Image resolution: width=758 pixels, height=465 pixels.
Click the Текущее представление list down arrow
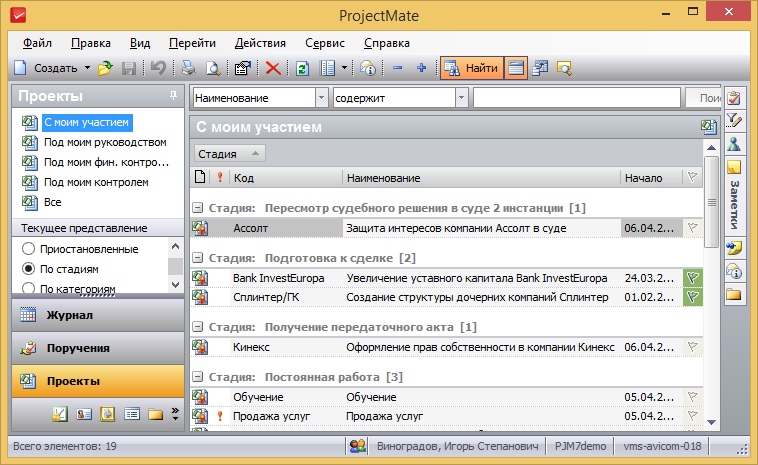click(175, 285)
